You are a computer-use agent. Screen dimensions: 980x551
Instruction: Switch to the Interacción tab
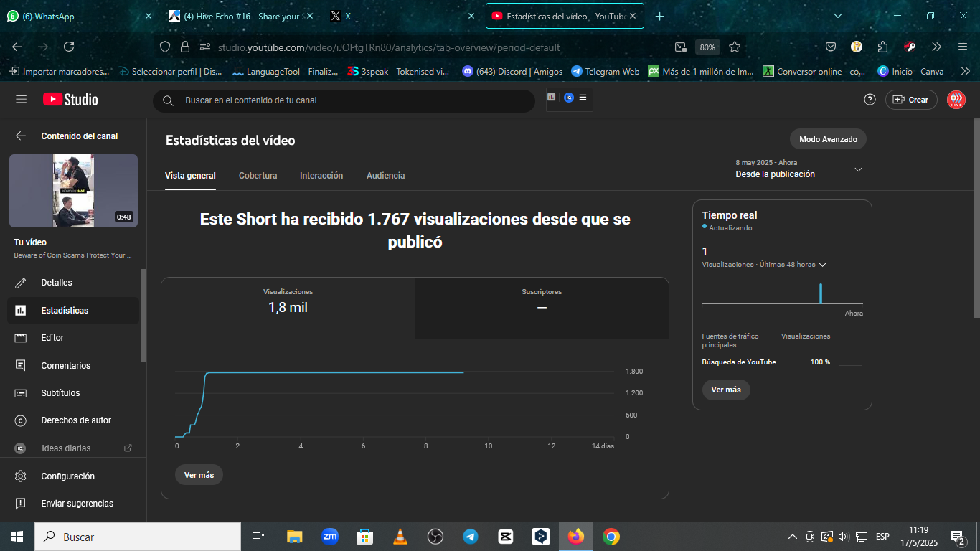click(321, 176)
